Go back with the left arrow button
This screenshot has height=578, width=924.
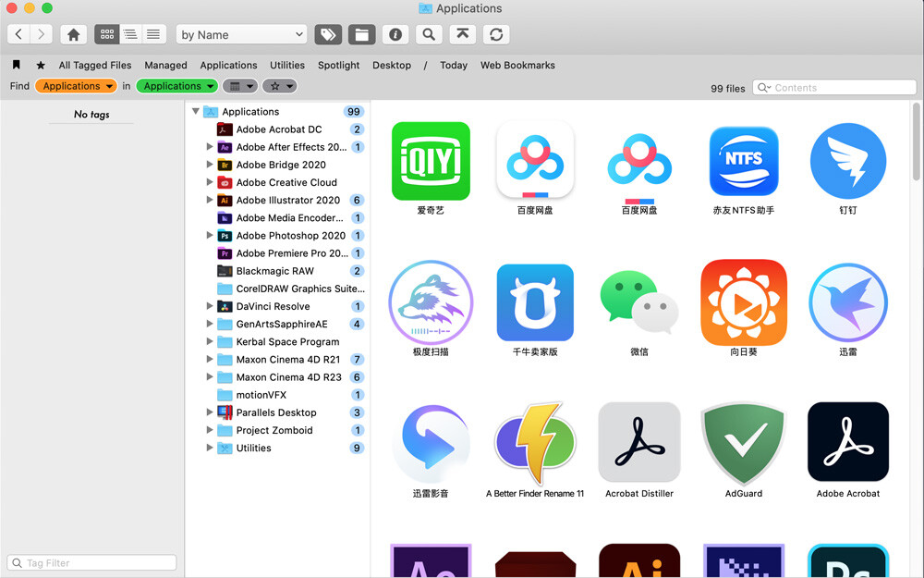(18, 34)
